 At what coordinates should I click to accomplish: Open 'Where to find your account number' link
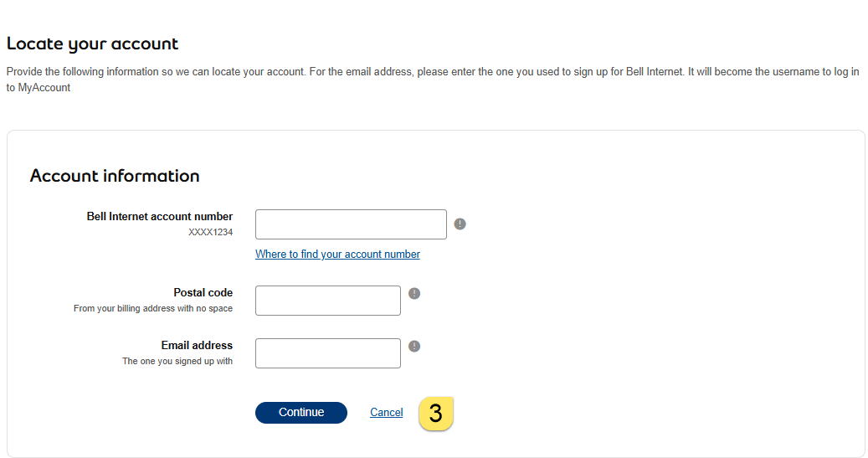click(x=337, y=254)
